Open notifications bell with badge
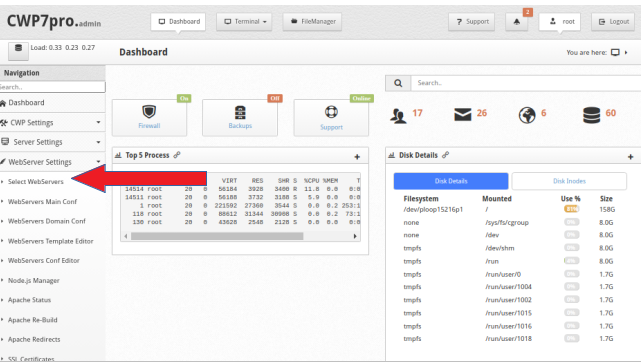641x363 pixels. pyautogui.click(x=517, y=22)
